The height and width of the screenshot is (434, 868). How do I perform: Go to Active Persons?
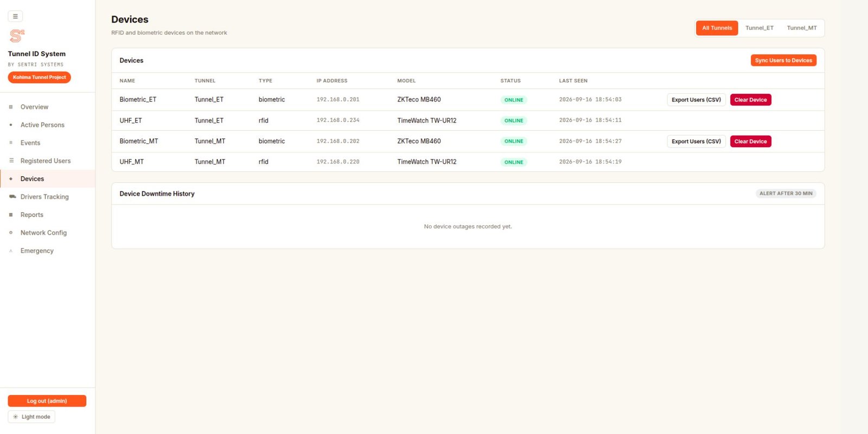[x=48, y=125]
